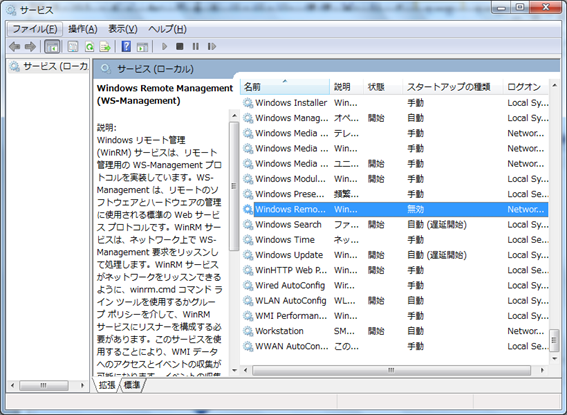
Task: Click the description pane scrollbar up arrow
Action: (234, 116)
